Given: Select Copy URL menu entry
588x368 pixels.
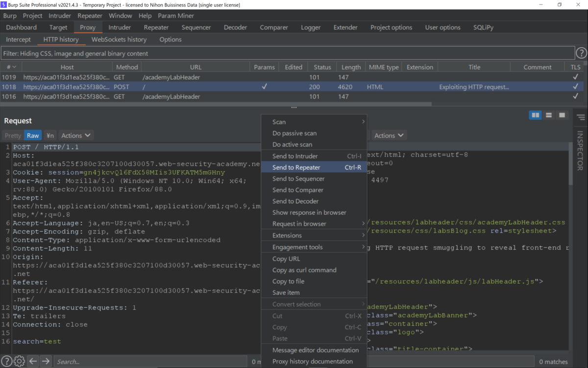Looking at the screenshot, I should point(314,259).
